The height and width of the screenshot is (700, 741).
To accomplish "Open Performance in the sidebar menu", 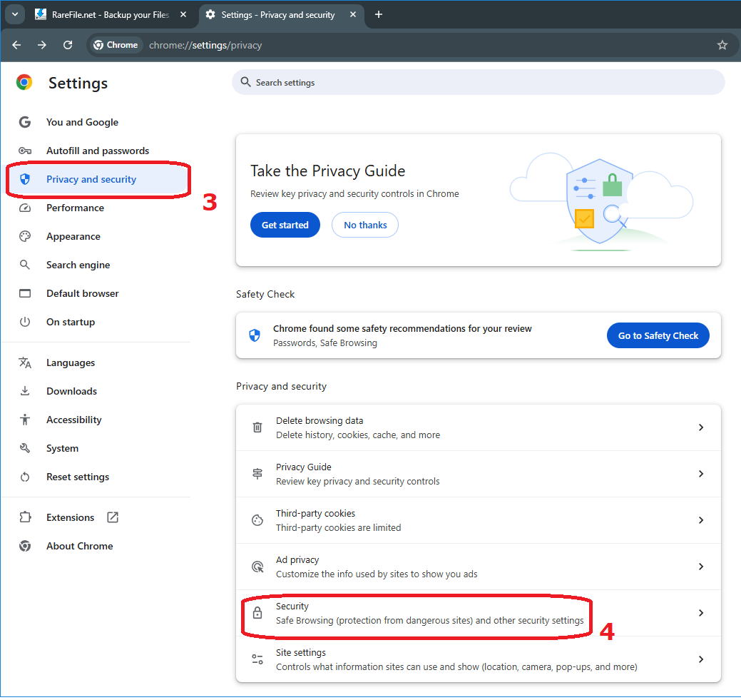I will point(75,208).
